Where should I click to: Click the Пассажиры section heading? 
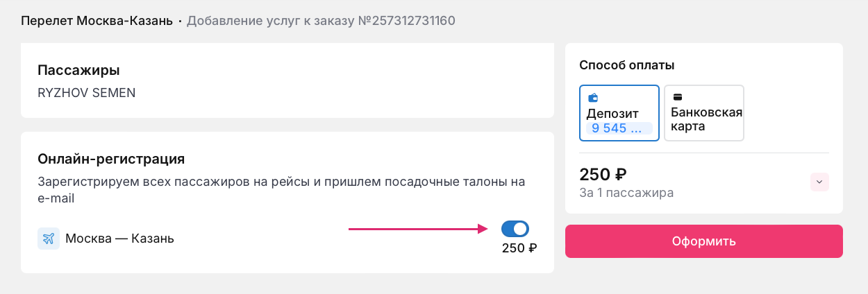(78, 70)
